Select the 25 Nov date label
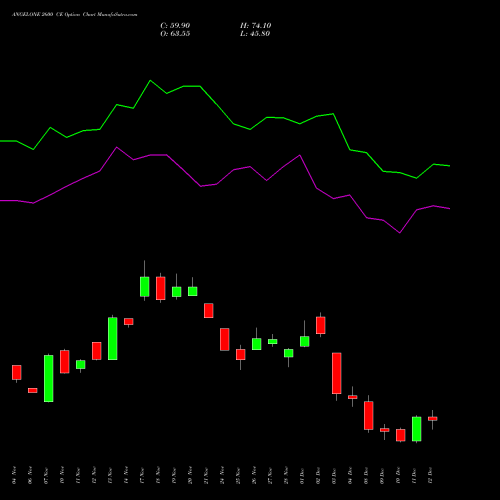The height and width of the screenshot is (500, 500). pyautogui.click(x=238, y=475)
